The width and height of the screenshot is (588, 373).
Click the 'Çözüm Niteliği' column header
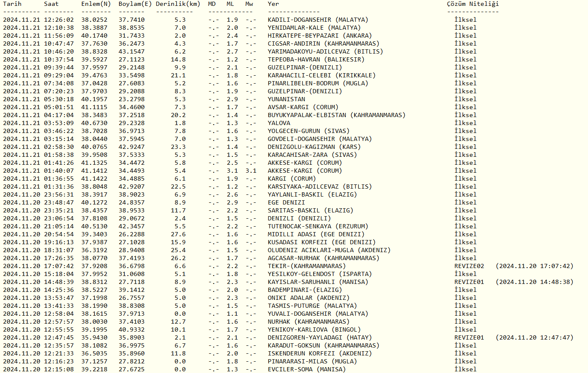click(x=473, y=4)
